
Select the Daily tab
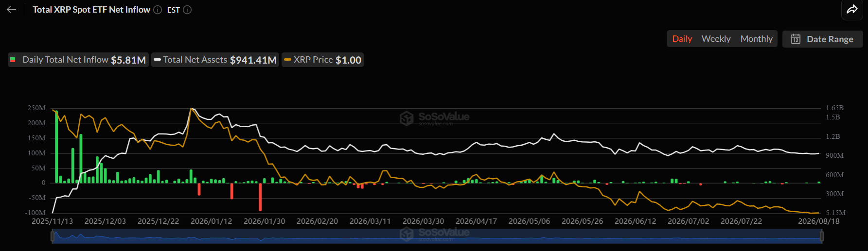[682, 39]
